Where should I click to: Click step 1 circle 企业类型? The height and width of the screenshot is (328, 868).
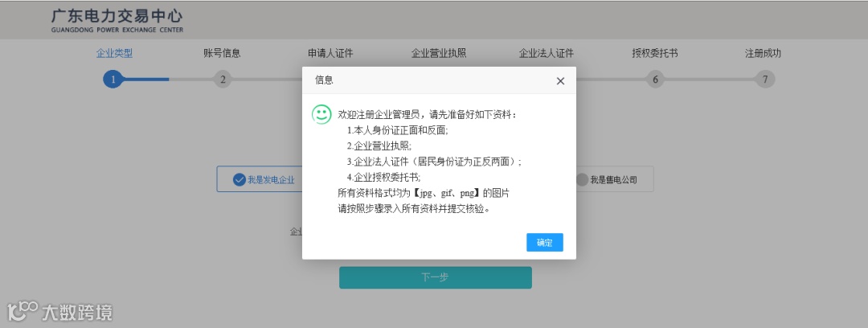[113, 80]
